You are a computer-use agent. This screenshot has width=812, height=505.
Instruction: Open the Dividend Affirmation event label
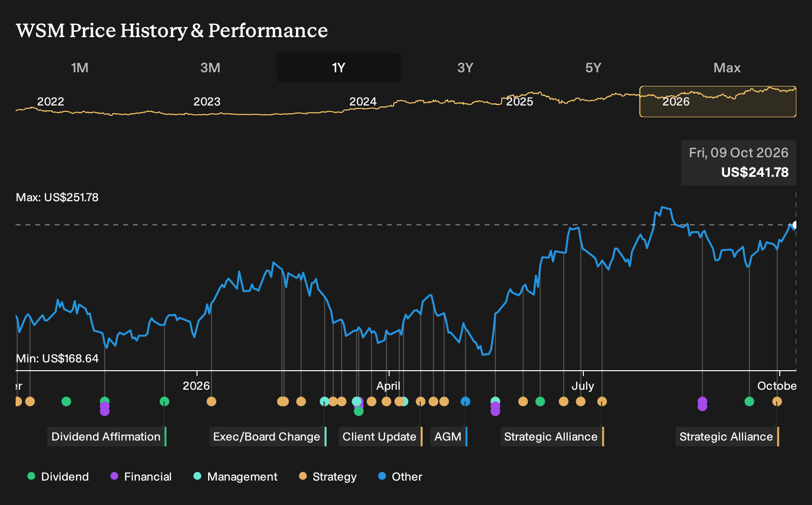[x=107, y=437]
